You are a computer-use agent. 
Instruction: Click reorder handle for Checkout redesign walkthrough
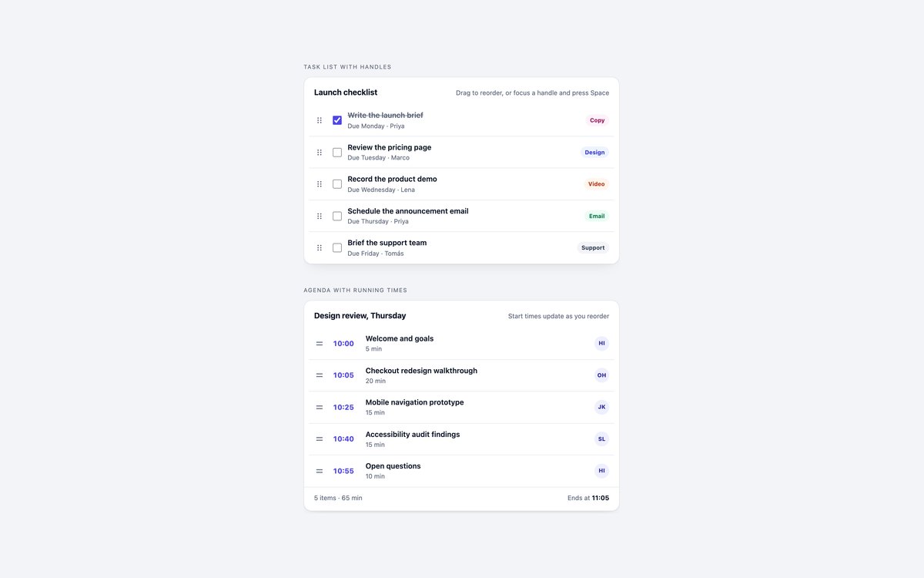coord(320,375)
